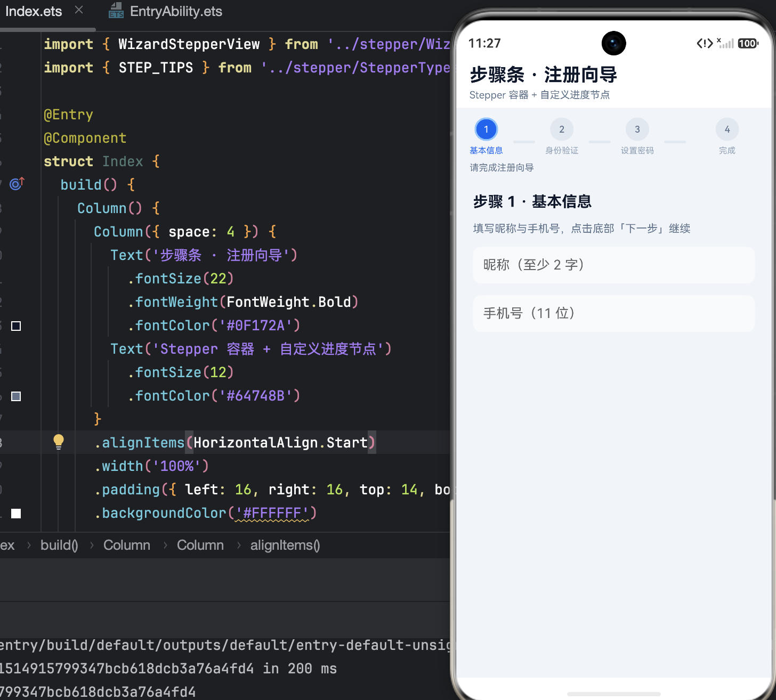Click the .width('100%') code line

(152, 466)
